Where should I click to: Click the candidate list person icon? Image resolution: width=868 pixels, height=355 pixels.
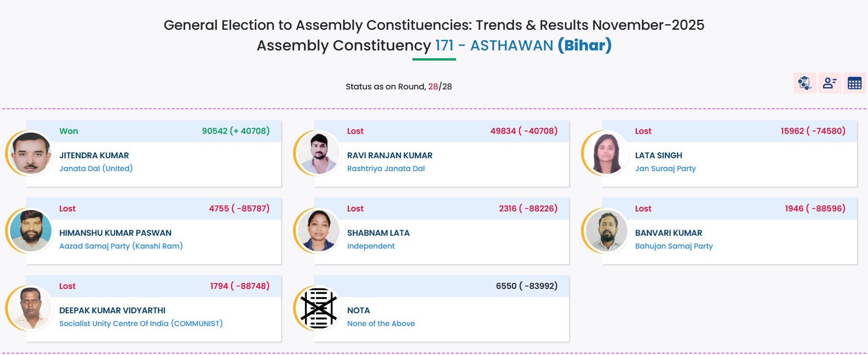pos(829,83)
